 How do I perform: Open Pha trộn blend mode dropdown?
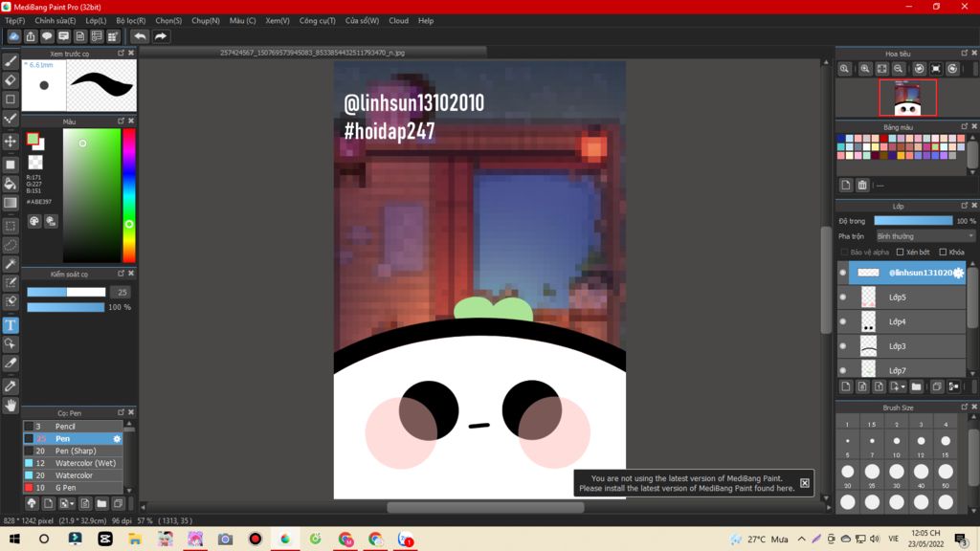[925, 236]
